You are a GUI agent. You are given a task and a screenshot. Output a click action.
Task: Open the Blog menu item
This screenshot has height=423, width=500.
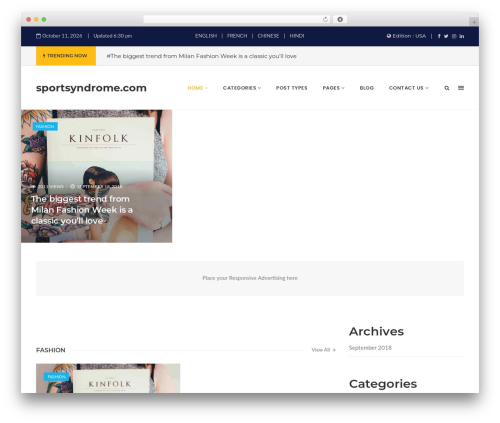coord(367,88)
